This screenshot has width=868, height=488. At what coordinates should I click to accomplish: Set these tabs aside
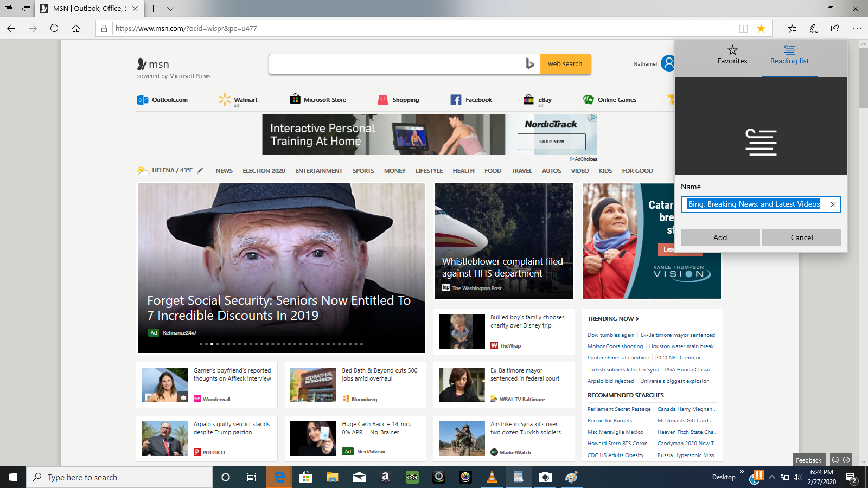coord(26,9)
